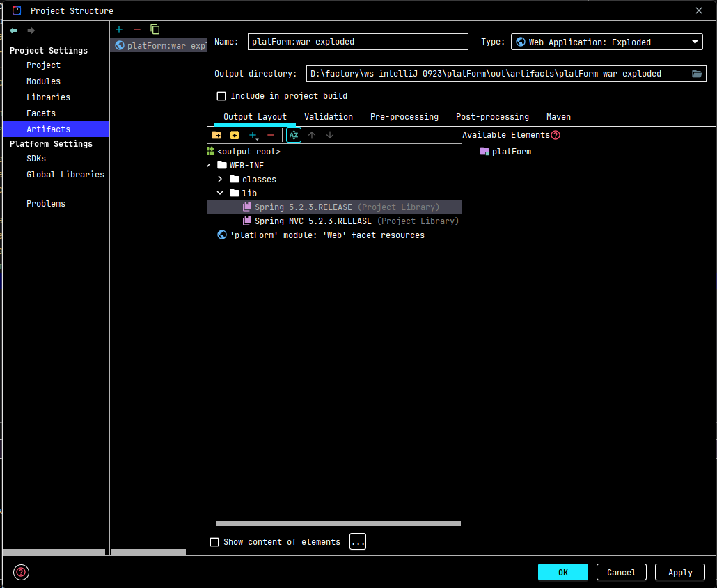
Task: Open the Facets settings
Action: (40, 113)
